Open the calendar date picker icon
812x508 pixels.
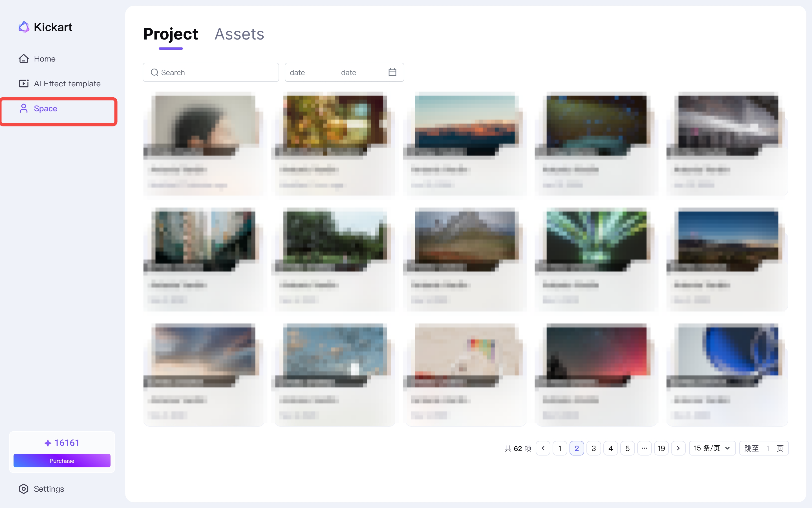coord(392,72)
